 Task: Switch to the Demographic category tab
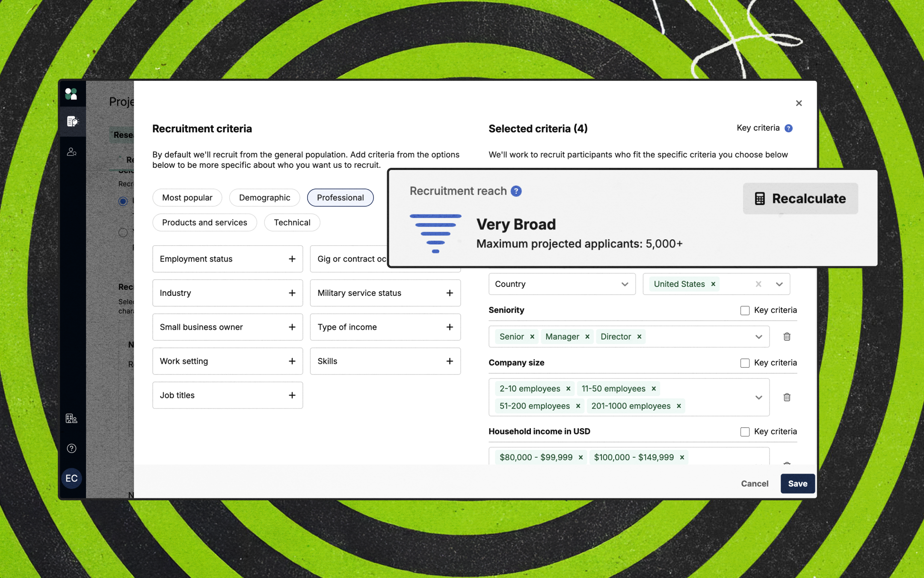pos(264,197)
